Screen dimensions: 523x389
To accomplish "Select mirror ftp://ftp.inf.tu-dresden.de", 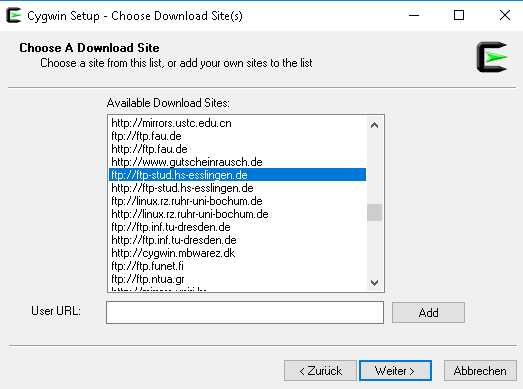I will (237, 227).
